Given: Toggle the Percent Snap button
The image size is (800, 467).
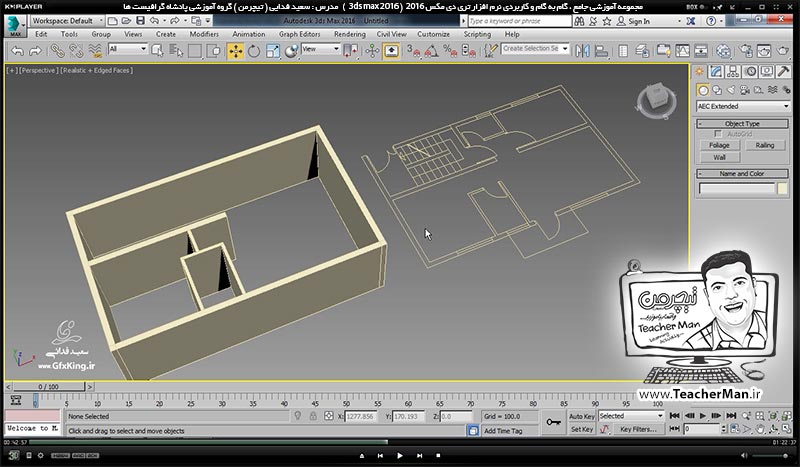Looking at the screenshot, I should coord(450,51).
